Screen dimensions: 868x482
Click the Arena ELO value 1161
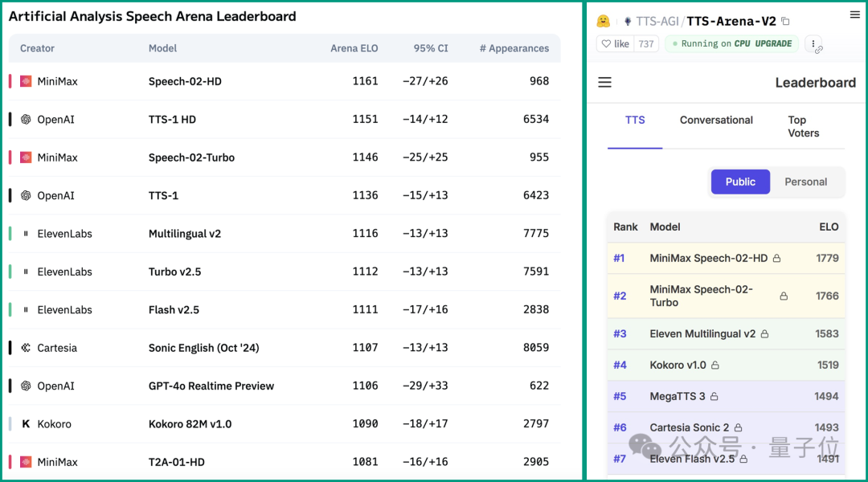(365, 81)
